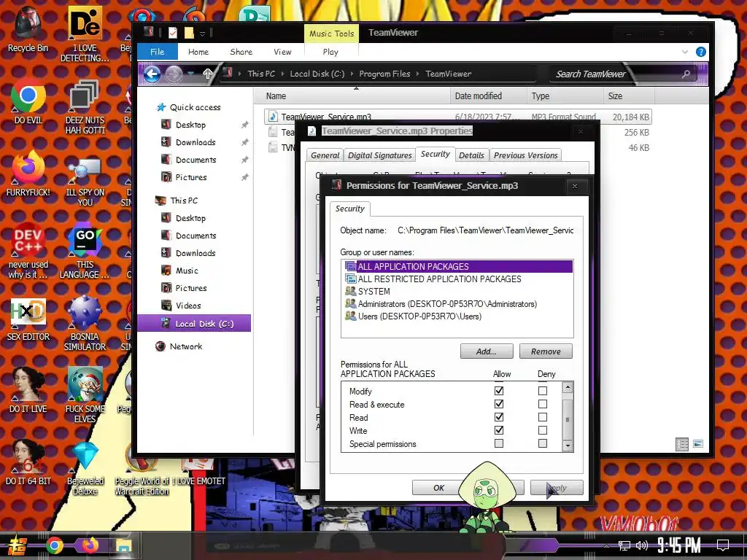Image resolution: width=747 pixels, height=560 pixels.
Task: Open the GoLand THIS LANGUAGE shortcut
Action: [85, 251]
